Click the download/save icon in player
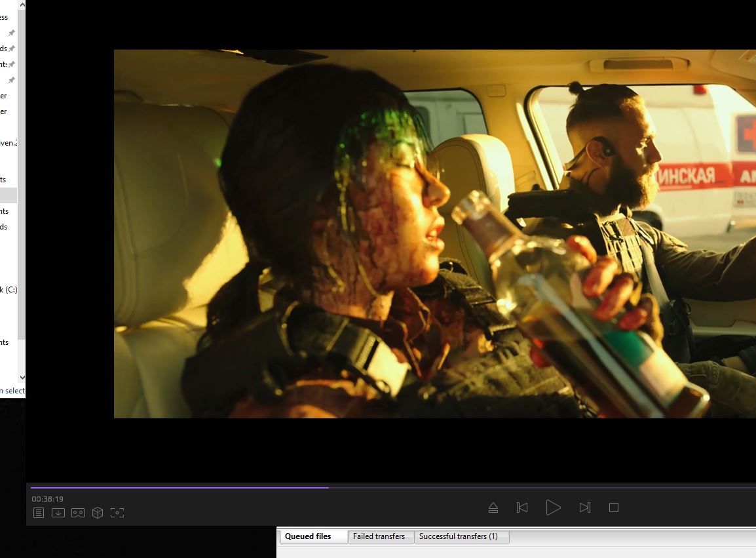Screen dimensions: 756x558 pyautogui.click(x=58, y=513)
